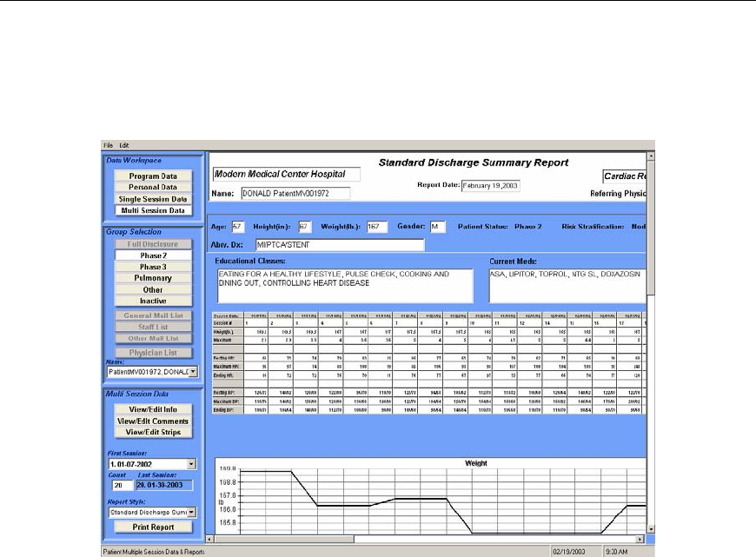Click the Report Date field

[490, 186]
